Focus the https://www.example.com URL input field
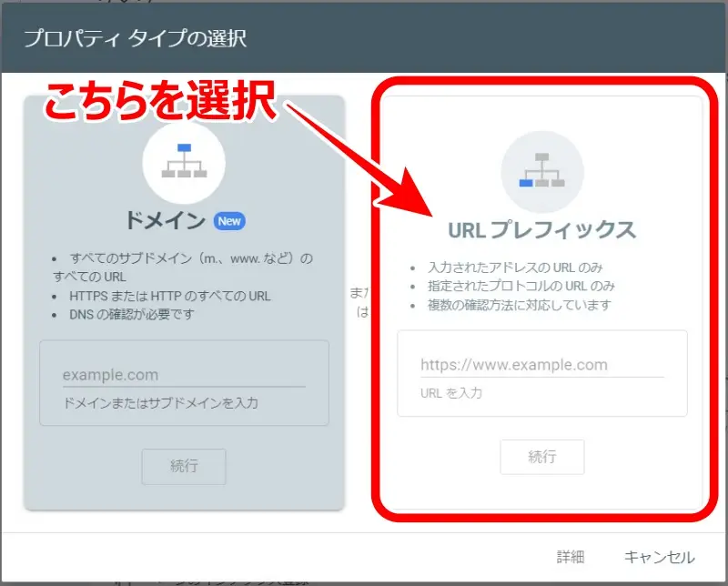 coord(541,365)
